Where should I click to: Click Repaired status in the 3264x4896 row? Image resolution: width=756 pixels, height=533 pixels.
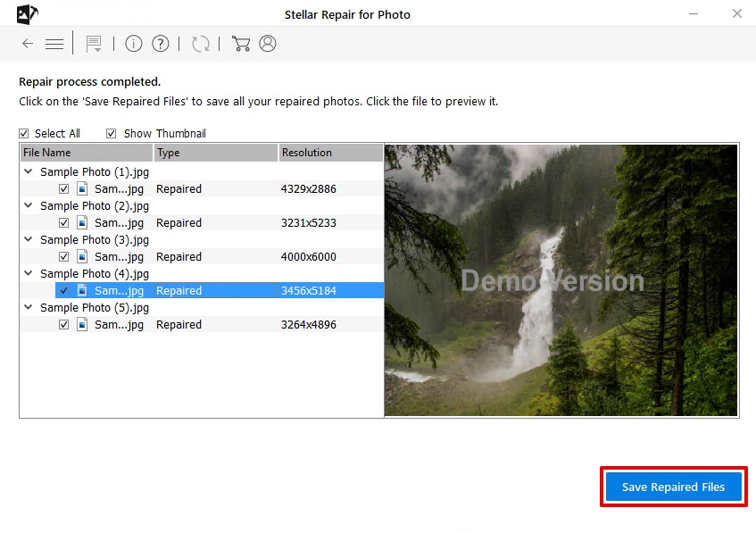click(x=179, y=325)
